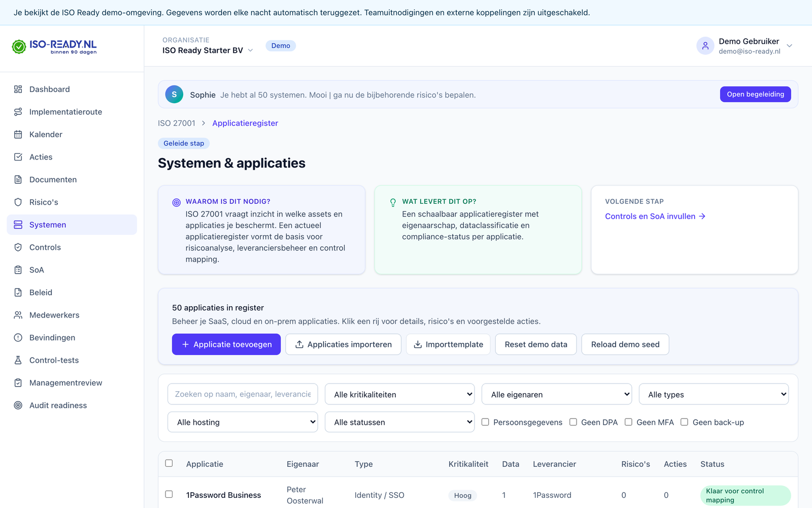The image size is (812, 508).
Task: Click the Control-tests flask icon
Action: (18, 360)
